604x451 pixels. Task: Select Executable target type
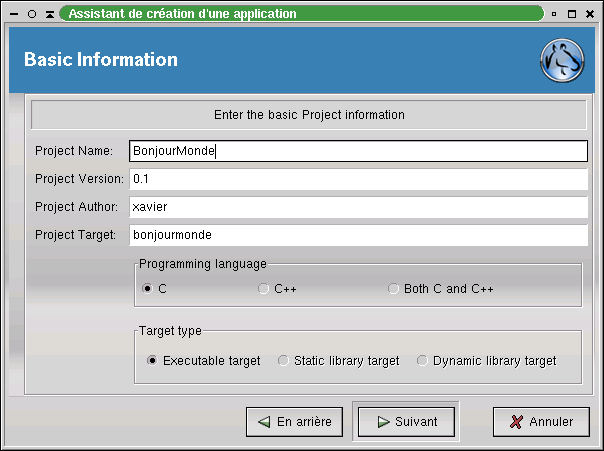coord(152,361)
